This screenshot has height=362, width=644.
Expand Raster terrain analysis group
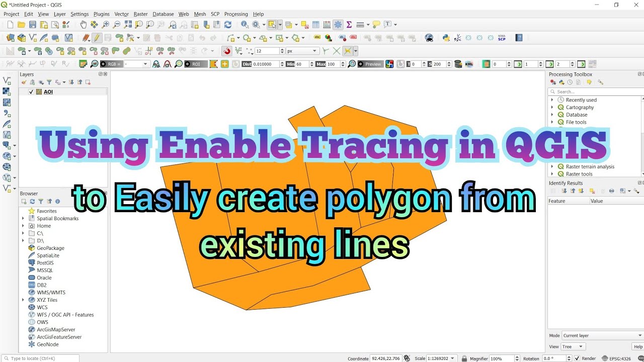click(552, 166)
